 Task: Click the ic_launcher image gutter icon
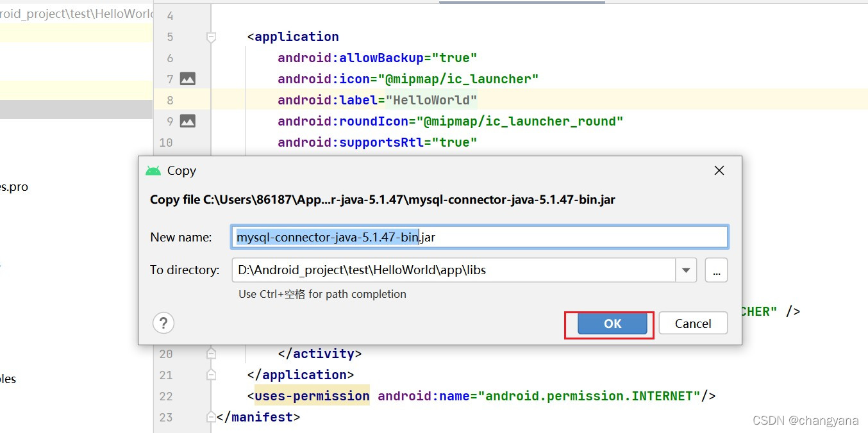click(x=187, y=79)
